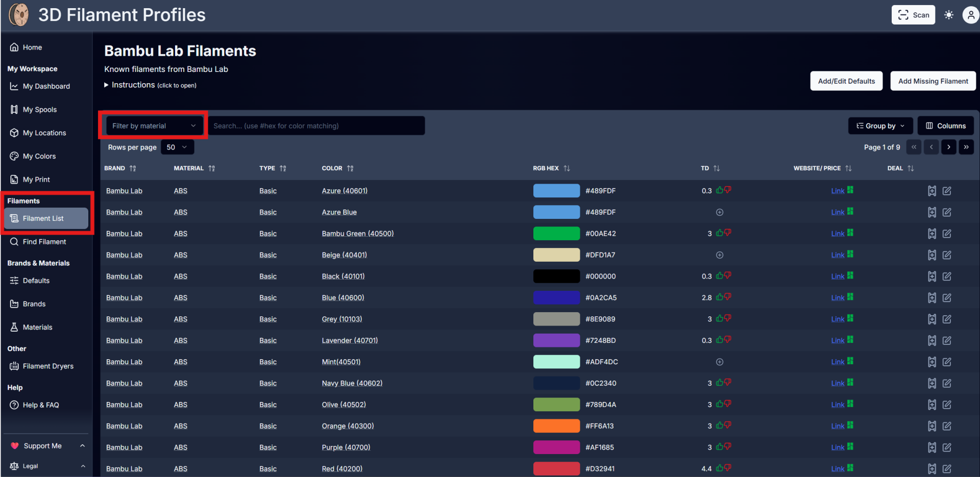This screenshot has height=477, width=980.
Task: Click Add Missing Filament button
Action: [x=933, y=81]
